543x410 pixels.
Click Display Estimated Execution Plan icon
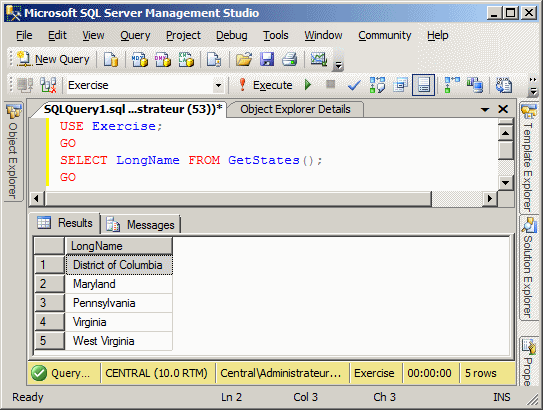[x=377, y=85]
